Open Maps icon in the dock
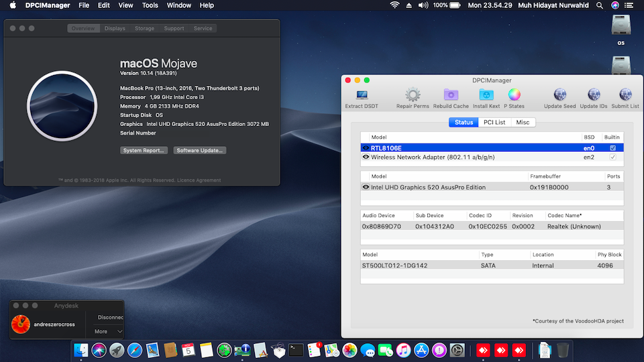Viewport: 644px width, 362px height. [x=332, y=351]
